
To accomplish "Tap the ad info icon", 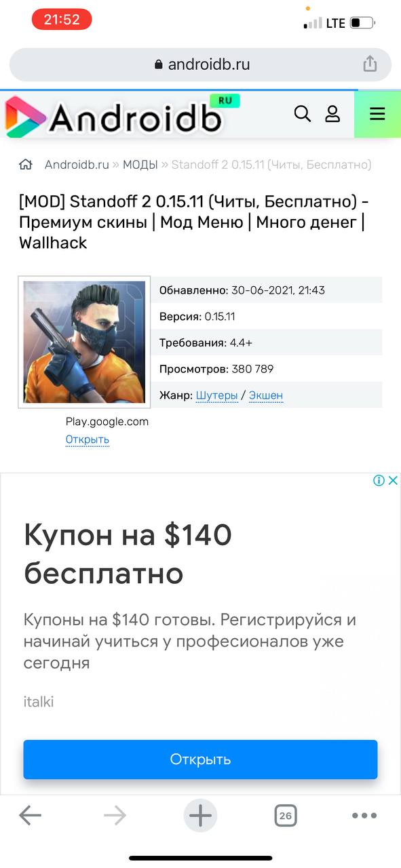I will [x=379, y=481].
